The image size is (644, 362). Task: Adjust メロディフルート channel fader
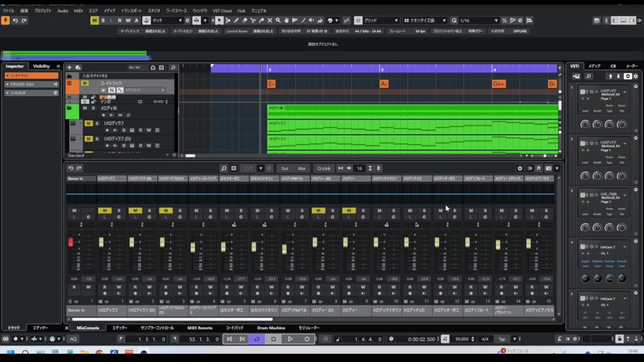pos(467,242)
